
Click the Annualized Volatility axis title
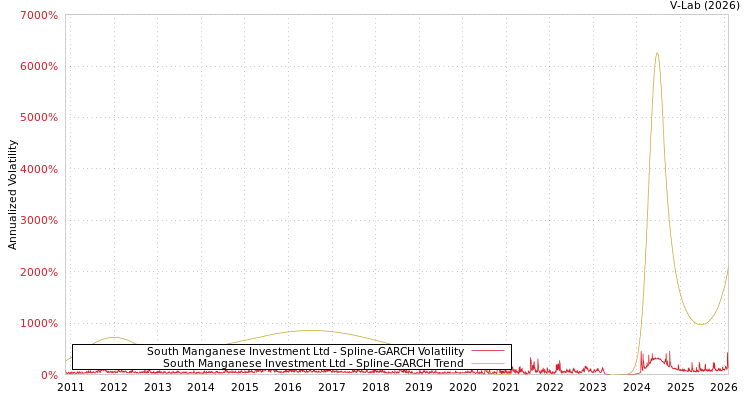click(x=12, y=195)
